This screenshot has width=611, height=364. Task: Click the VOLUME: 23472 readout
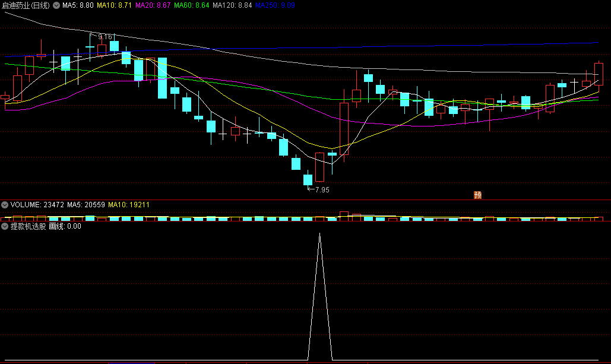tap(37, 205)
